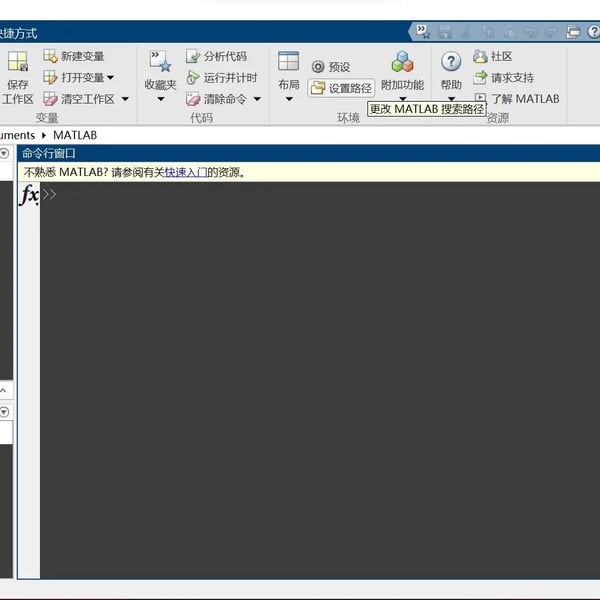Expand the 附加功能 dropdown arrow
Screen dimensions: 600x600
[x=403, y=99]
